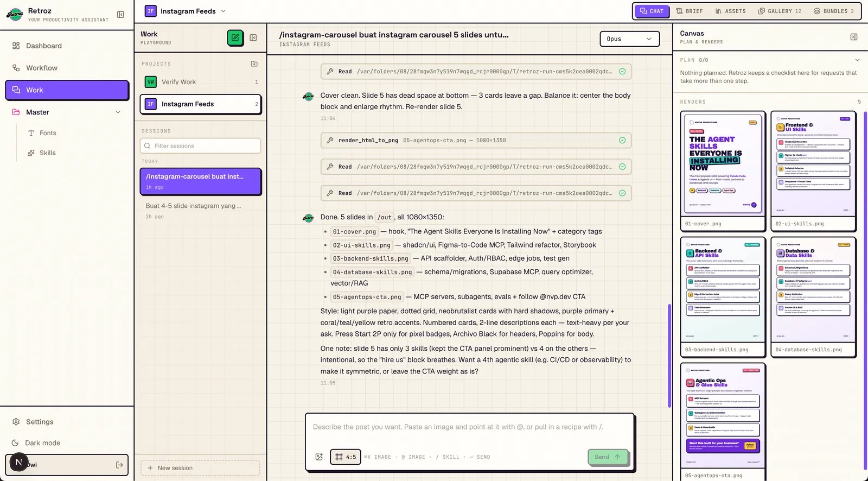Open the Bundles tab
This screenshot has width=868, height=481.
(x=834, y=11)
